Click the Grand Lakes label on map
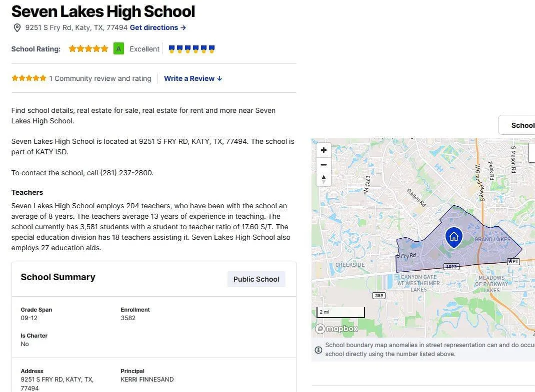Screen dimensions: 535x392 click(x=492, y=239)
